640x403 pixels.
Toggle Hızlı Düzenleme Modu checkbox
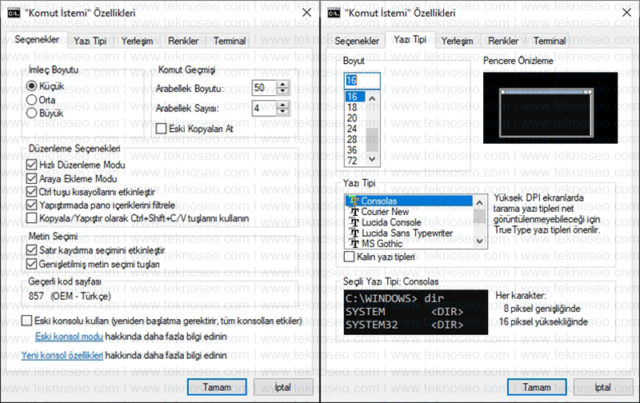point(31,165)
